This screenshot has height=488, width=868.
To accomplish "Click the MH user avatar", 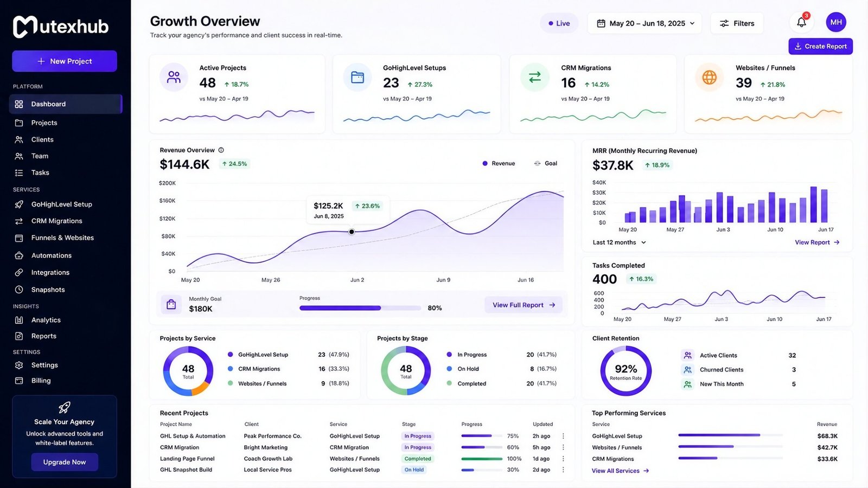I will coord(836,22).
